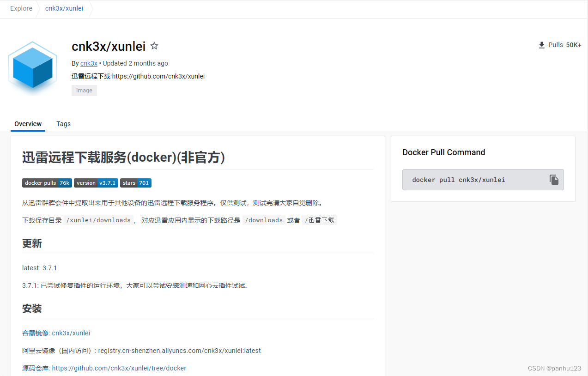Viewport: 588px width, 376px height.
Task: Open the GitHub docker tree source link
Action: point(119,368)
